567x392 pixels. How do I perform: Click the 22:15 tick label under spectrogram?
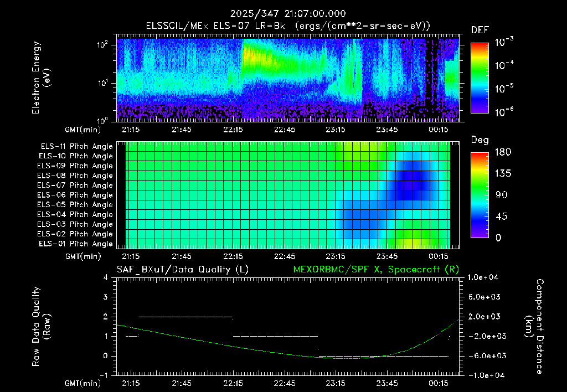[233, 130]
